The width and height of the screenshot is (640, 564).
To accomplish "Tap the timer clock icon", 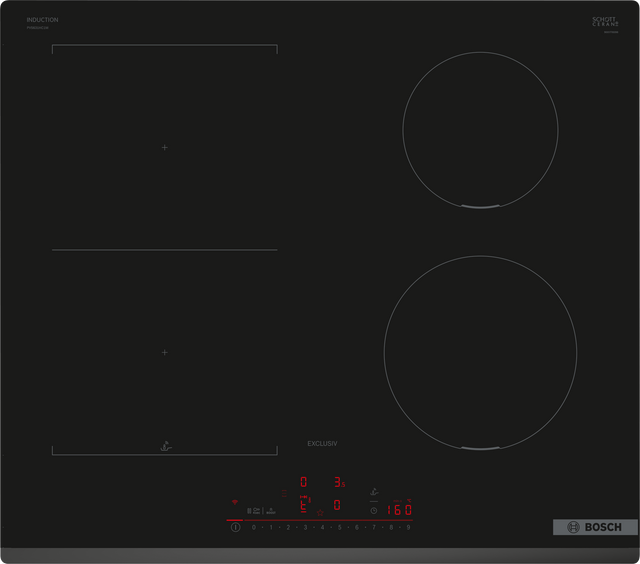I will pos(374,509).
